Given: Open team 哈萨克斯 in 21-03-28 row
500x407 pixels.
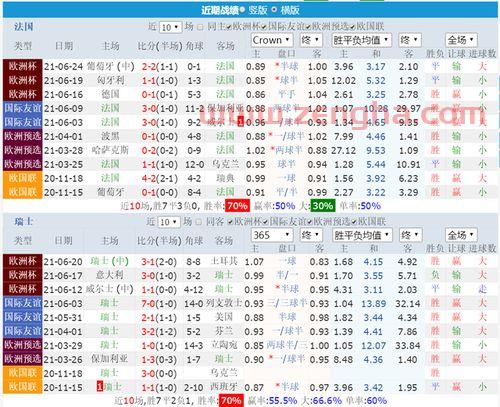Looking at the screenshot, I should click(110, 150).
